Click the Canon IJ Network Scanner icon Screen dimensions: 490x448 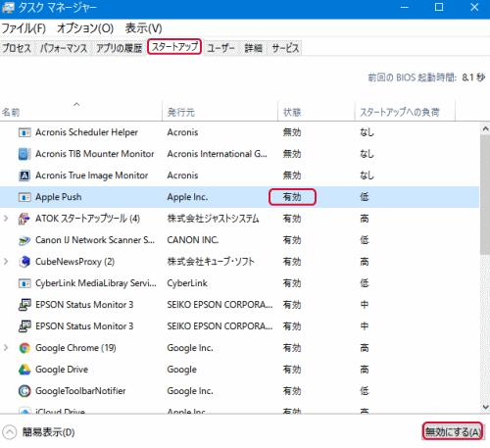(x=24, y=240)
